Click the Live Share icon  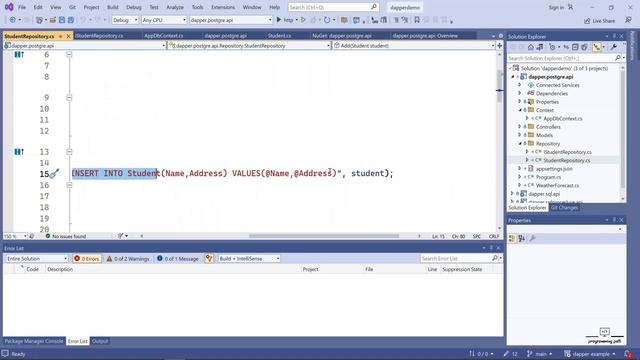pyautogui.click(x=587, y=21)
